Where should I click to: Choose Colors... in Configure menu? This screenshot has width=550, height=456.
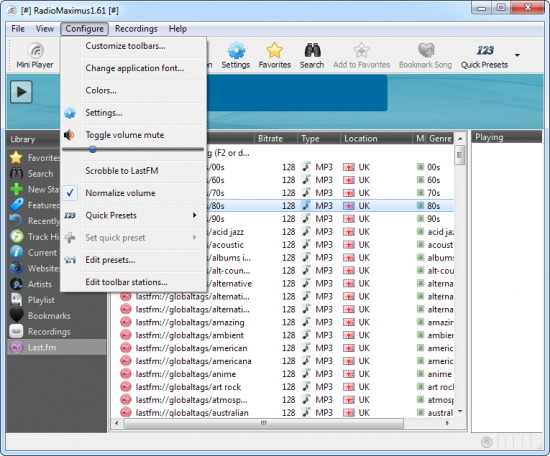click(x=133, y=90)
